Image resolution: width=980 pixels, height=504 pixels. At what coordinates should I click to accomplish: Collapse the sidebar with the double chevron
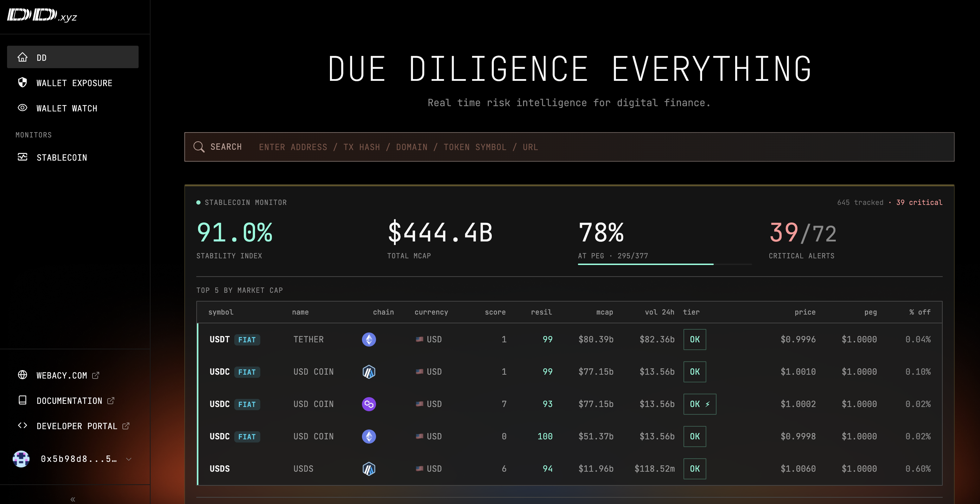pos(73,499)
